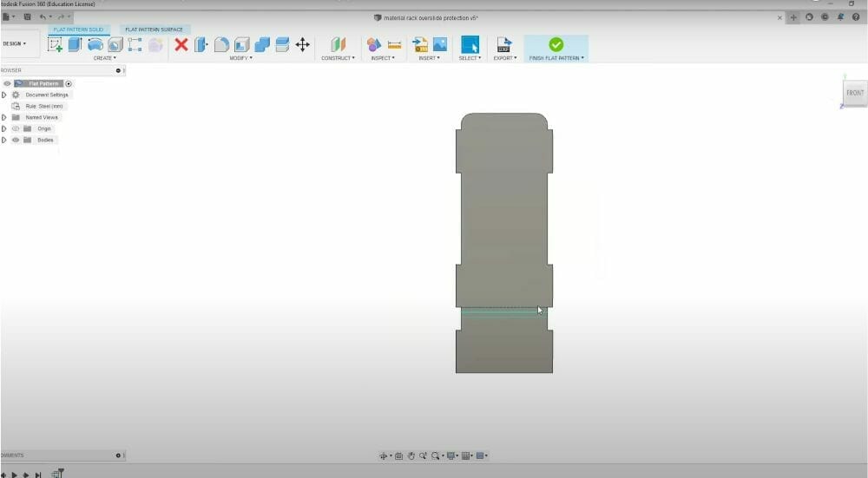Switch to Flat Pattern Solid tab
Viewport: 868px width, 478px height.
(78, 29)
